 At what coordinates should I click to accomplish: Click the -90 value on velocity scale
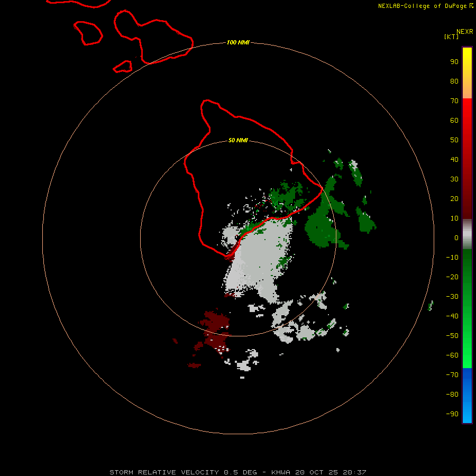click(x=452, y=414)
